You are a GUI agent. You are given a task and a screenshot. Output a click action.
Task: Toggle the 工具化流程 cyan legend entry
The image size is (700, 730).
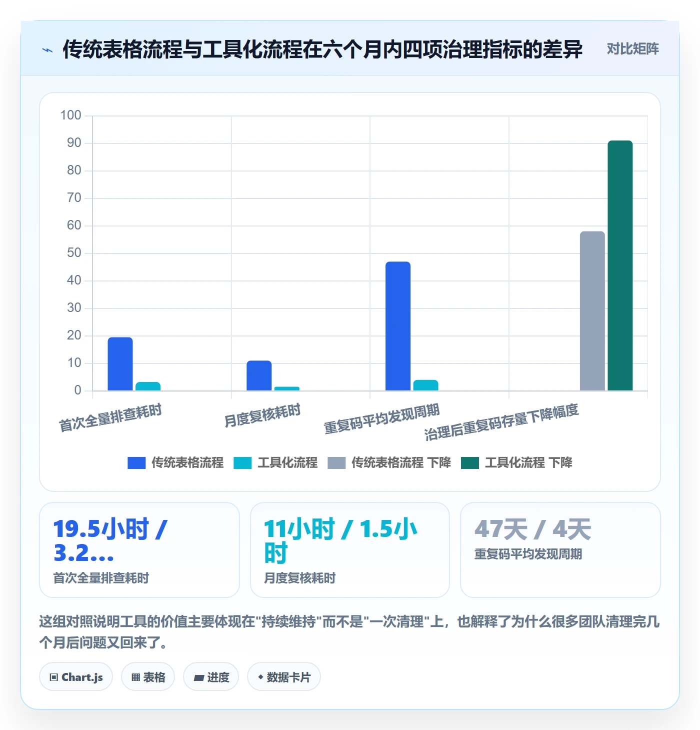coord(275,463)
